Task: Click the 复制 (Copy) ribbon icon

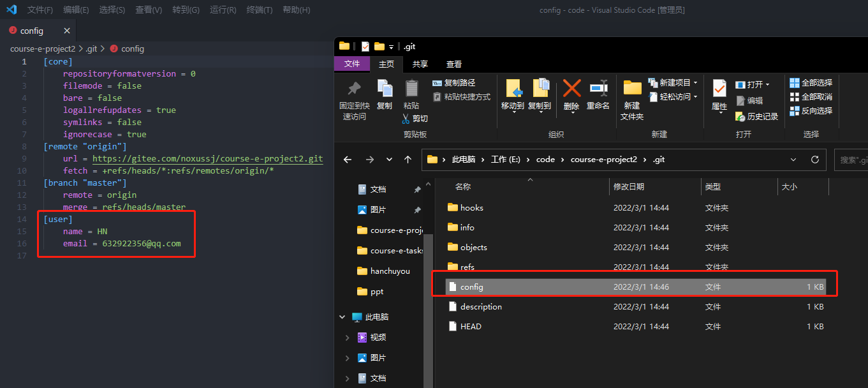Action: [x=385, y=89]
